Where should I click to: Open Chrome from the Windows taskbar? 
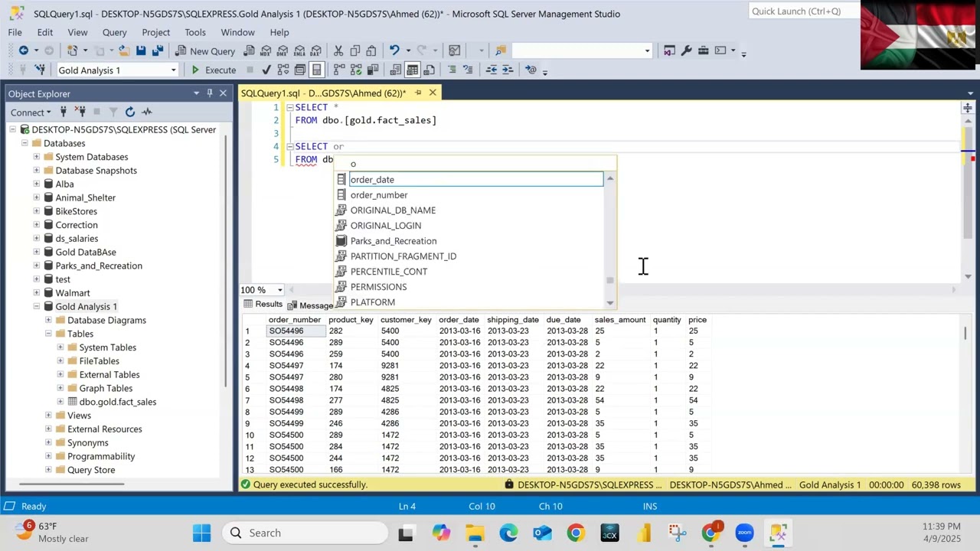(x=576, y=533)
